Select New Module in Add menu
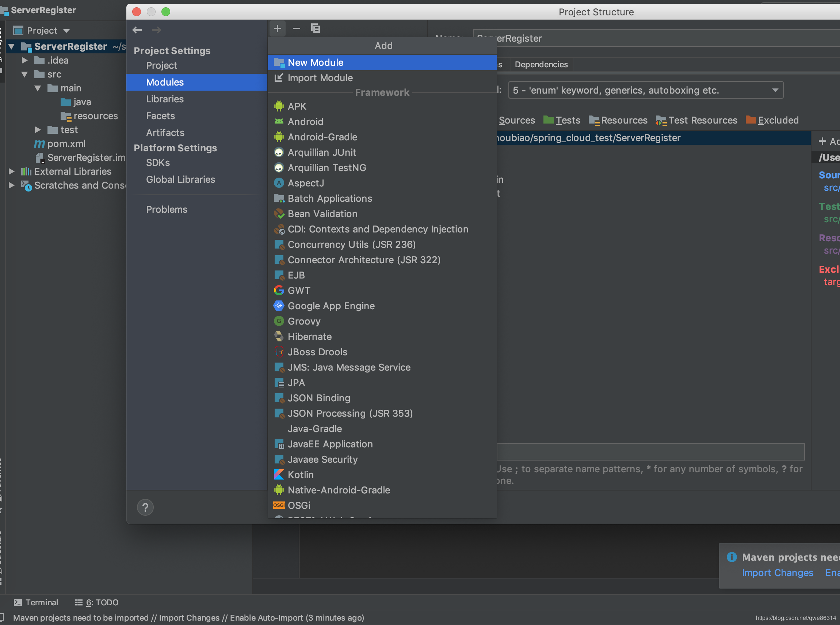 315,62
